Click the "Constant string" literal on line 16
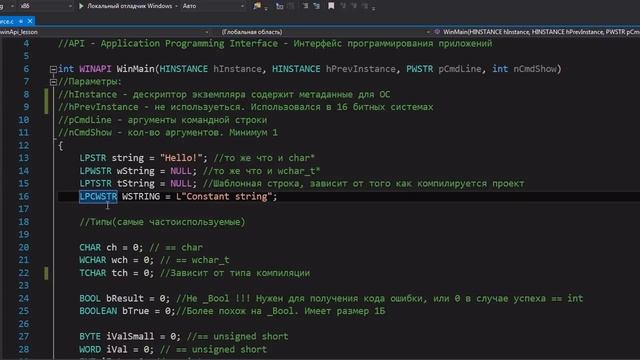The image size is (640, 360). (227, 196)
